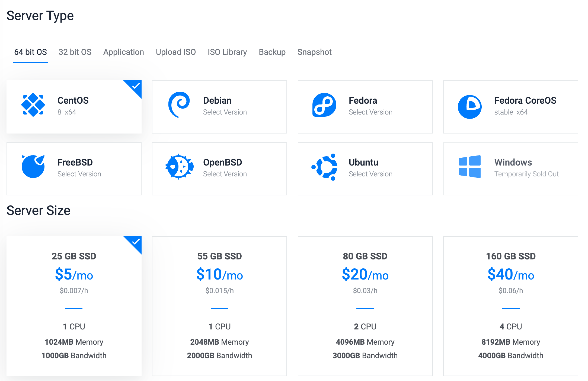The image size is (588, 381).
Task: Open Debian Select Version dropdown
Action: click(x=225, y=112)
